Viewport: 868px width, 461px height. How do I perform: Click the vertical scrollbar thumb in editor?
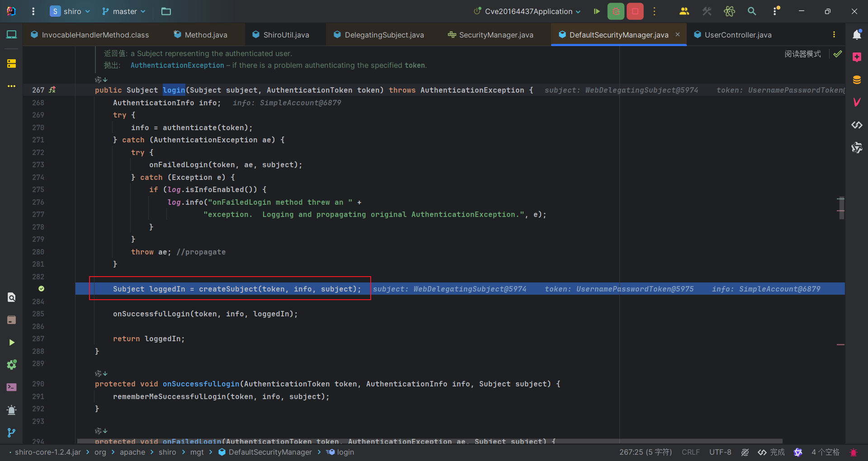pyautogui.click(x=841, y=208)
